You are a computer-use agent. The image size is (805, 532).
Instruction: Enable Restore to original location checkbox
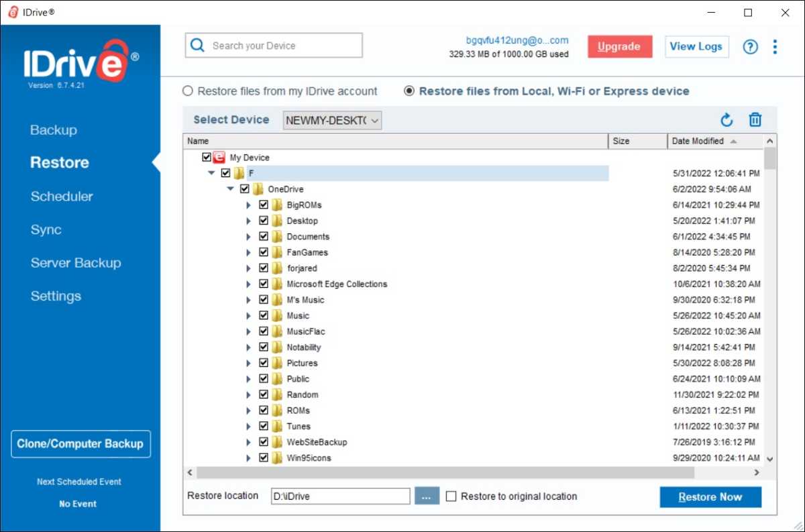tap(451, 496)
